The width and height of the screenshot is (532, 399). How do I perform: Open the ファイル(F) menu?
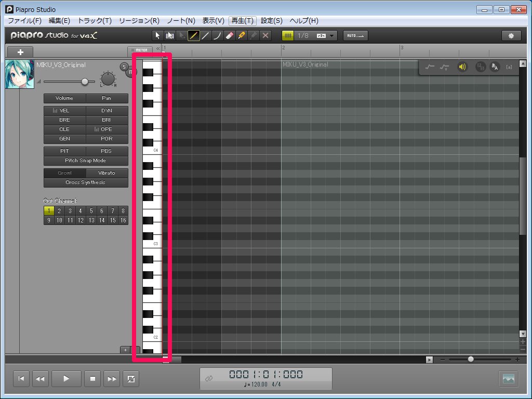pos(24,21)
